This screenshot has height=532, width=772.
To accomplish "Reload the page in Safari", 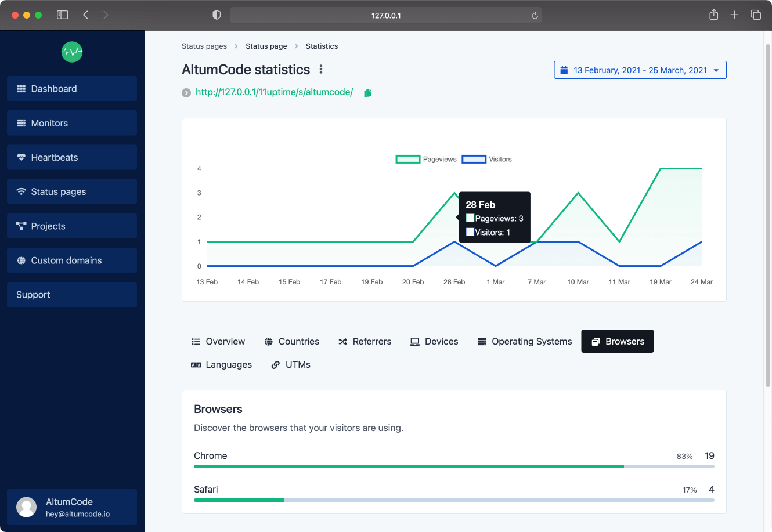I will pos(535,16).
